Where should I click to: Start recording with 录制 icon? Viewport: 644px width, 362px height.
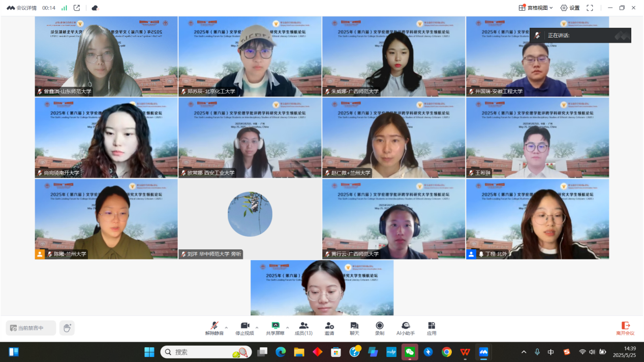tap(380, 328)
